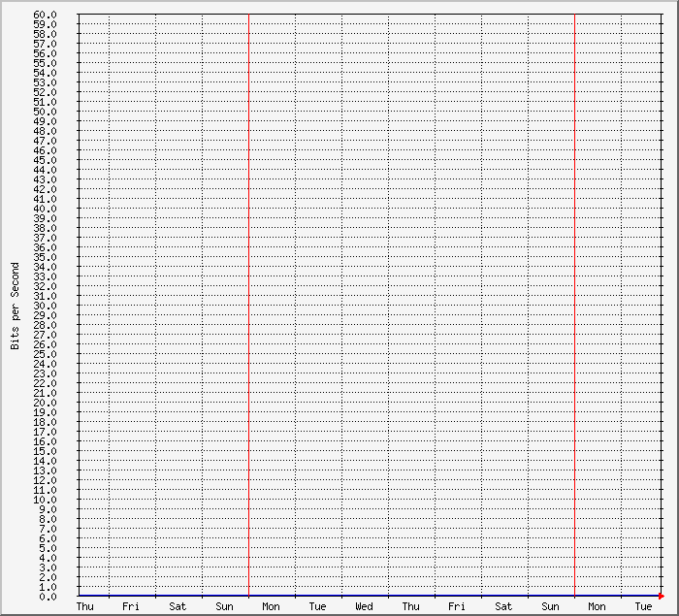
Task: Click the 60.0 value on the y-axis
Action: click(45, 15)
